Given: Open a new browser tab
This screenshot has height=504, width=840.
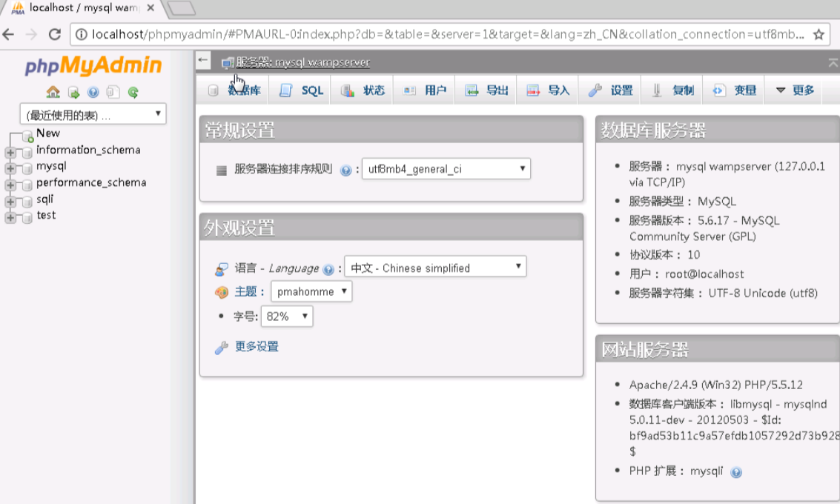Looking at the screenshot, I should click(x=181, y=8).
